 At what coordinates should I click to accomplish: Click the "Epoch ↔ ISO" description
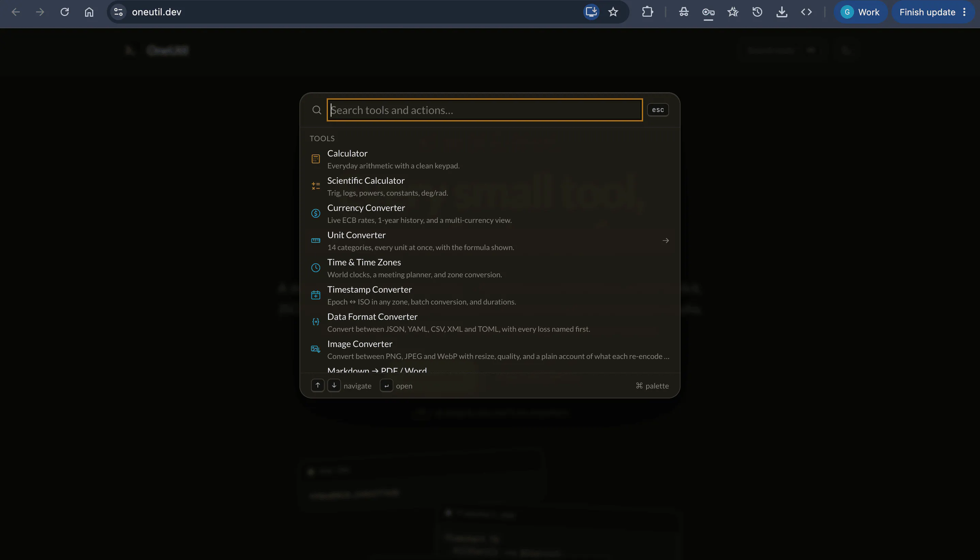point(422,302)
